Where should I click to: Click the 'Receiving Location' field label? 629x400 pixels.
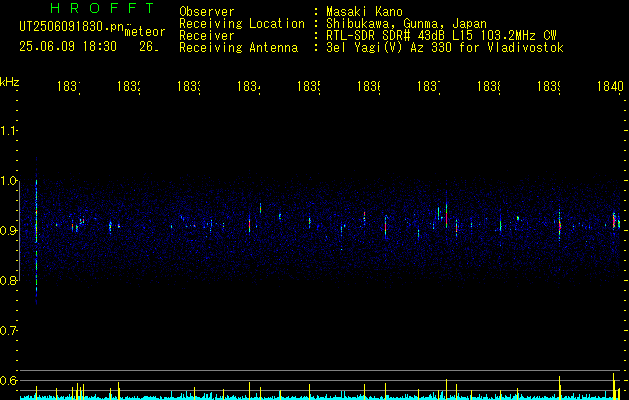click(242, 24)
